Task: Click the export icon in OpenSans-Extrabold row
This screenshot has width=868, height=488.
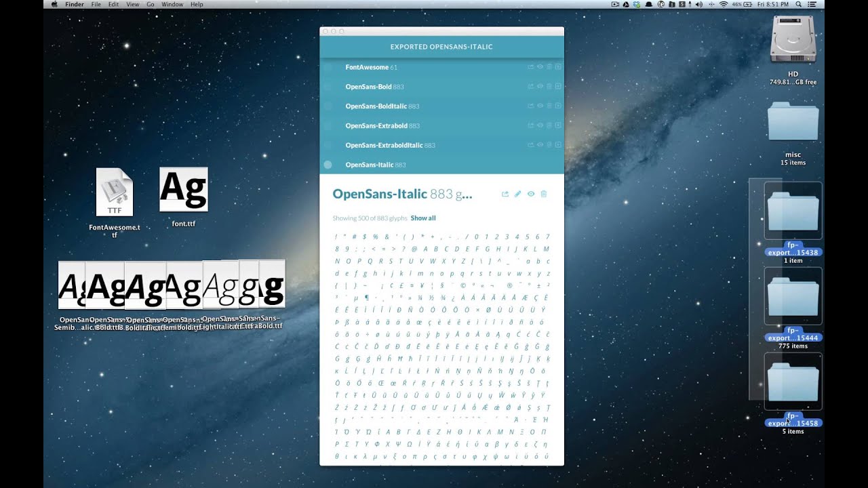Action: coord(531,125)
